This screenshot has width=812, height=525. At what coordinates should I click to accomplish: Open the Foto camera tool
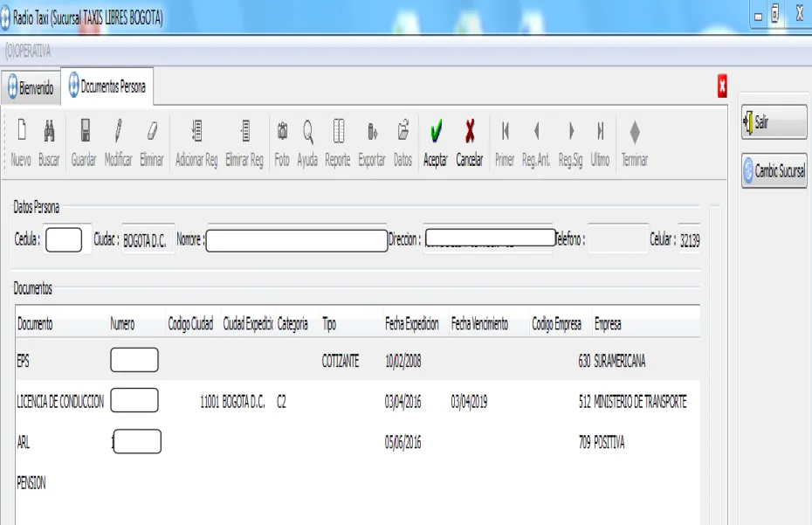[282, 142]
